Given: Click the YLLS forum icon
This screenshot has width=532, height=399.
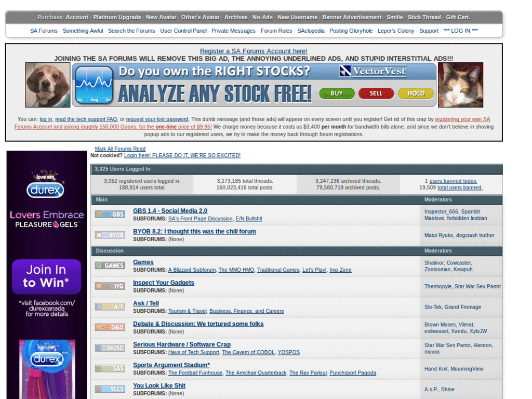Looking at the screenshot, I should click(110, 389).
